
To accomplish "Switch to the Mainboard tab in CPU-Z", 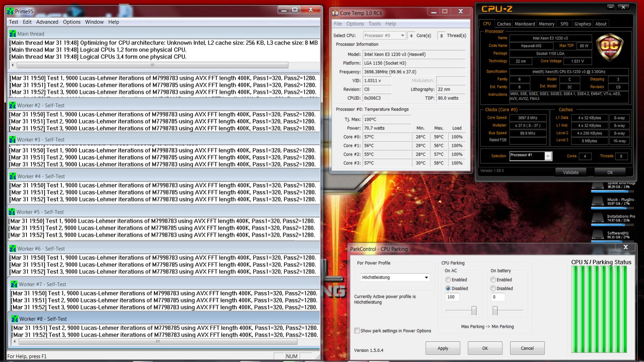I will pyautogui.click(x=525, y=24).
